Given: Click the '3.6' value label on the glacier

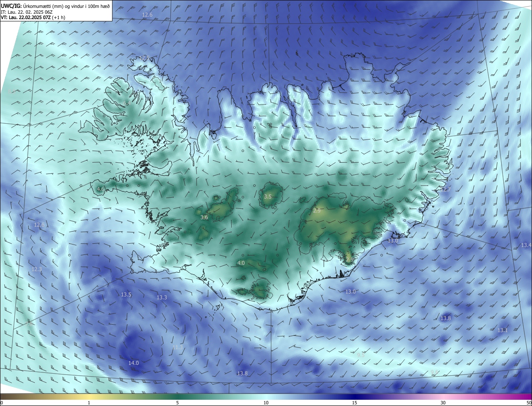Looking at the screenshot, I should (x=204, y=217).
